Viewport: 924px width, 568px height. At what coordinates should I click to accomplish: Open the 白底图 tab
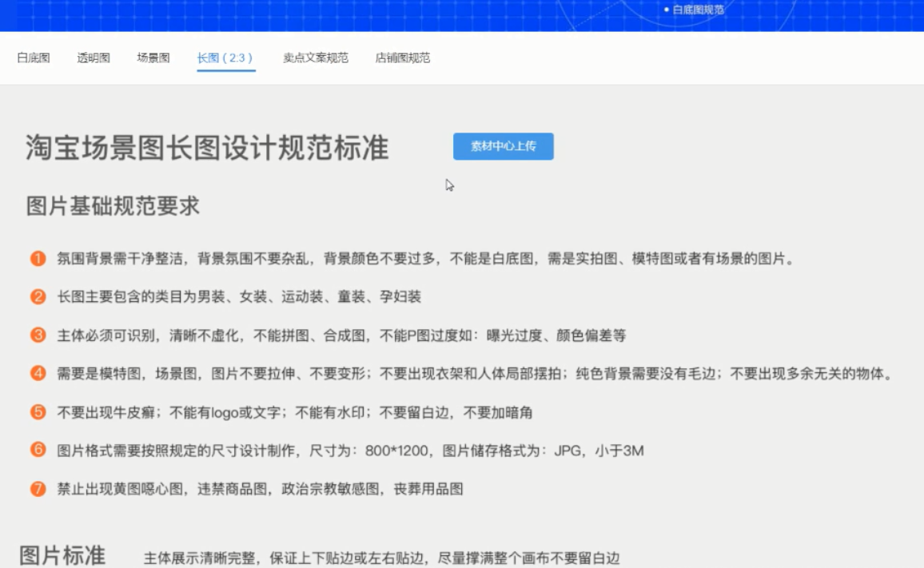pos(34,58)
